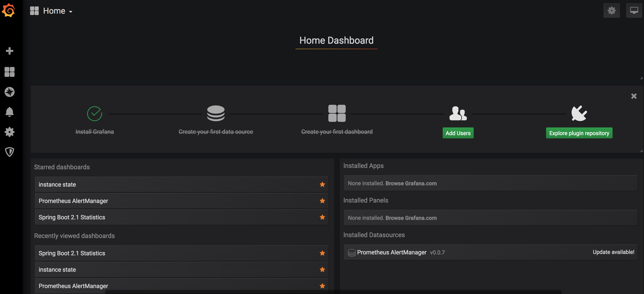Click the Add Users button
The image size is (644, 294).
coord(458,133)
